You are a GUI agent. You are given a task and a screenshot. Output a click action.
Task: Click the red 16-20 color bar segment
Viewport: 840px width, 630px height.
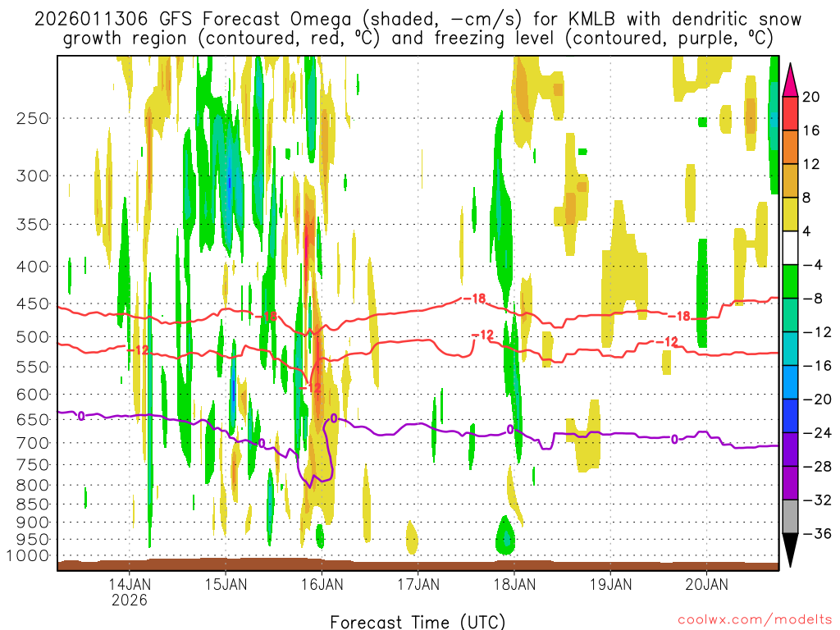(790, 113)
